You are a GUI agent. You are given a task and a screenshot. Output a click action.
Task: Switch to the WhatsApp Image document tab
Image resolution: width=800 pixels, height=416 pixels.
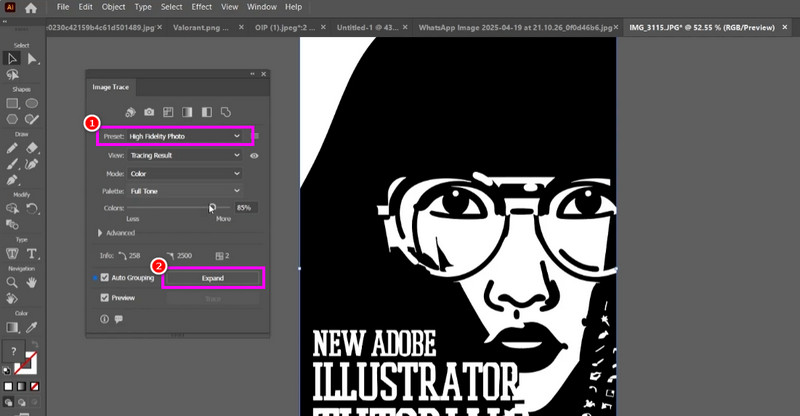[x=515, y=28]
